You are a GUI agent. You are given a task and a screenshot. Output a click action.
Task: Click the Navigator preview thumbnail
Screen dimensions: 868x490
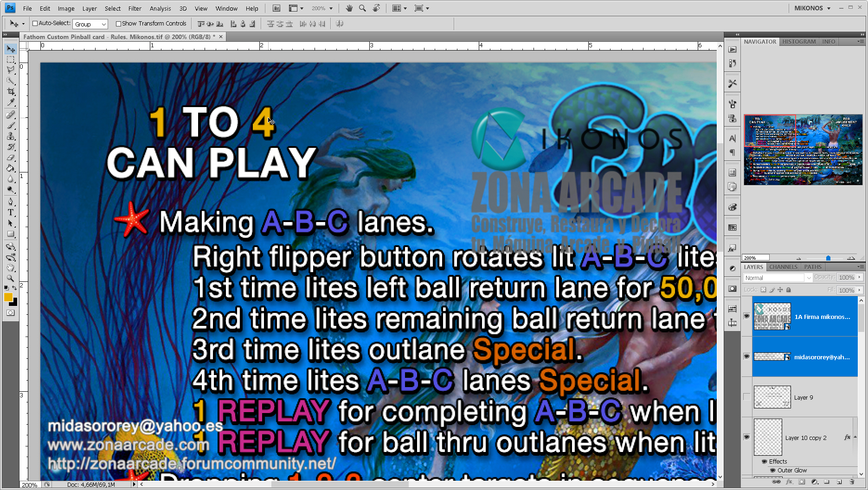(x=803, y=150)
